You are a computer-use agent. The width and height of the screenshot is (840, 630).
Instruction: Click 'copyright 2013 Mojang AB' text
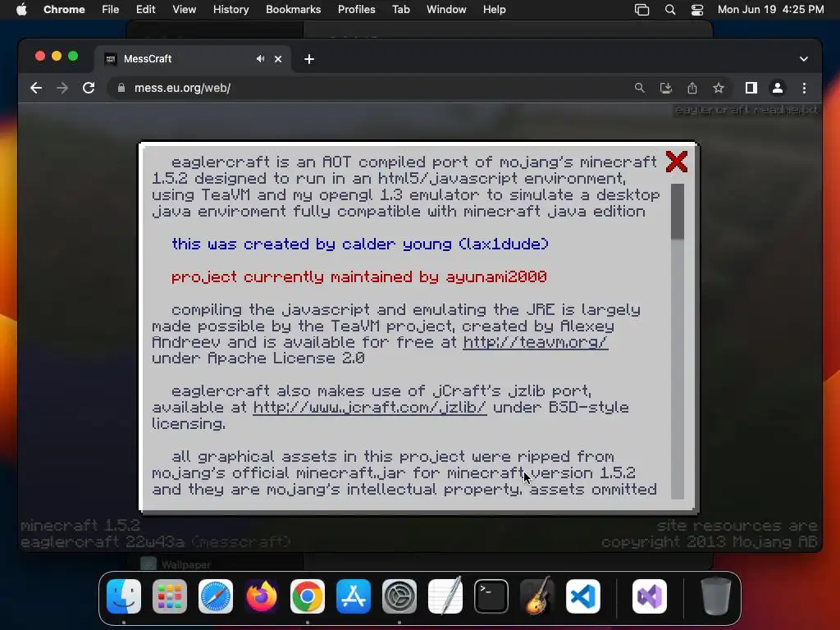click(x=710, y=542)
